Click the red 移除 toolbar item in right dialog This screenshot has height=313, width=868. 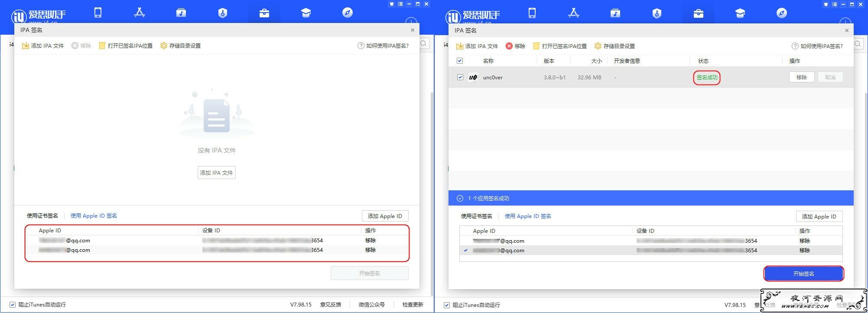(x=516, y=46)
